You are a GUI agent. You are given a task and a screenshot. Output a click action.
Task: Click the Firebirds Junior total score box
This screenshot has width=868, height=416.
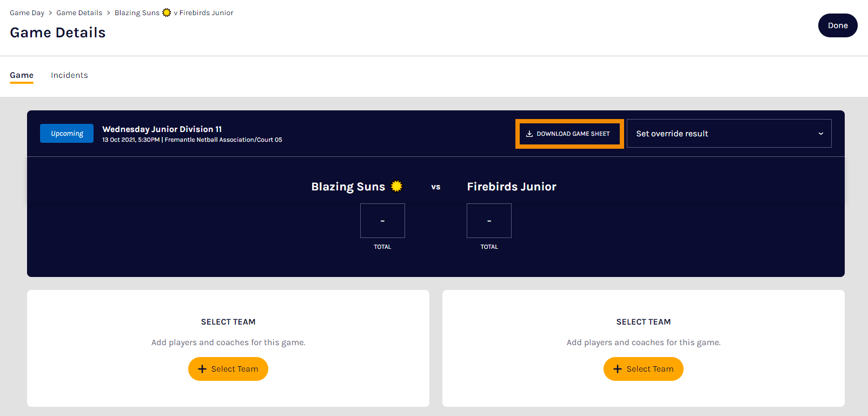(489, 221)
